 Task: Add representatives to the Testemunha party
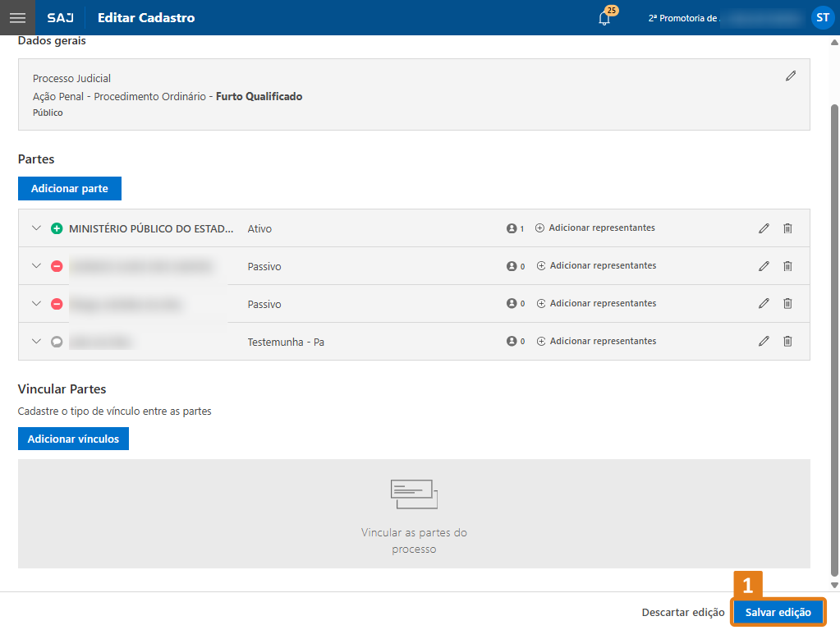(596, 342)
